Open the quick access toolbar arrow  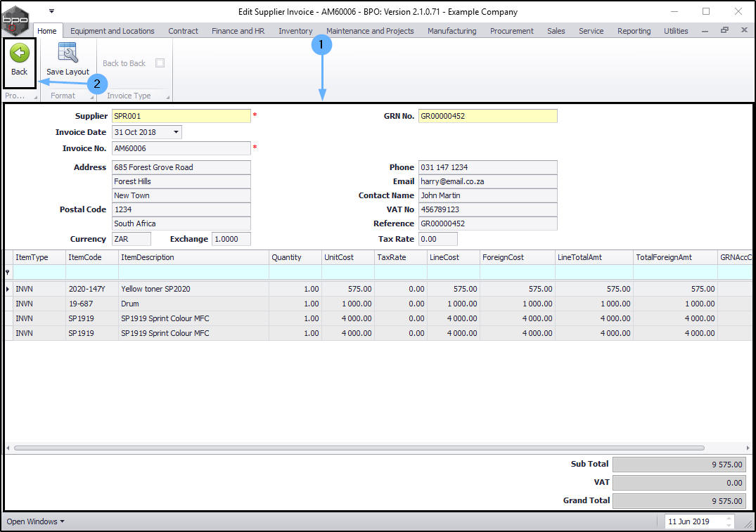point(51,11)
